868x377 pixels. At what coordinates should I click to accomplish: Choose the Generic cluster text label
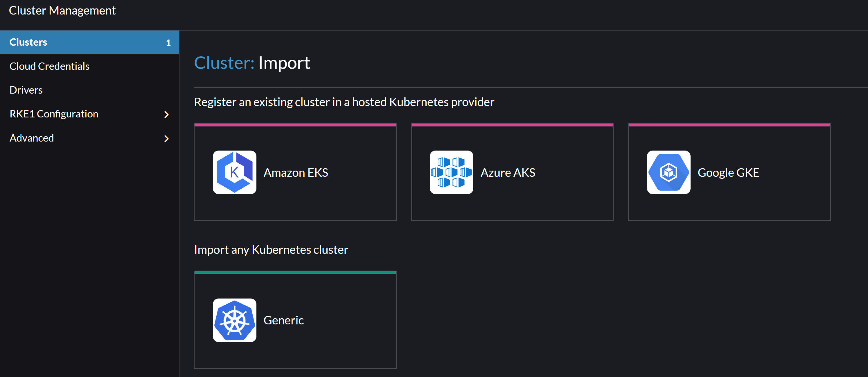(283, 320)
